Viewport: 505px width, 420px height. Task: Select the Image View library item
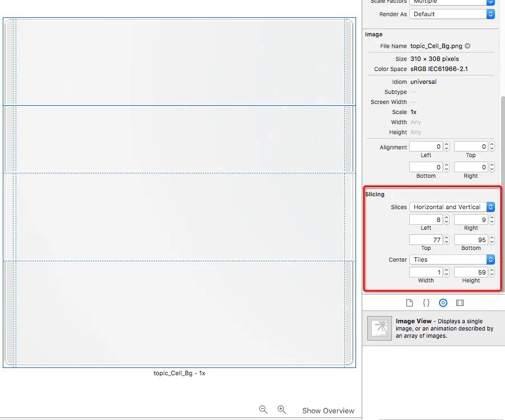[433, 328]
